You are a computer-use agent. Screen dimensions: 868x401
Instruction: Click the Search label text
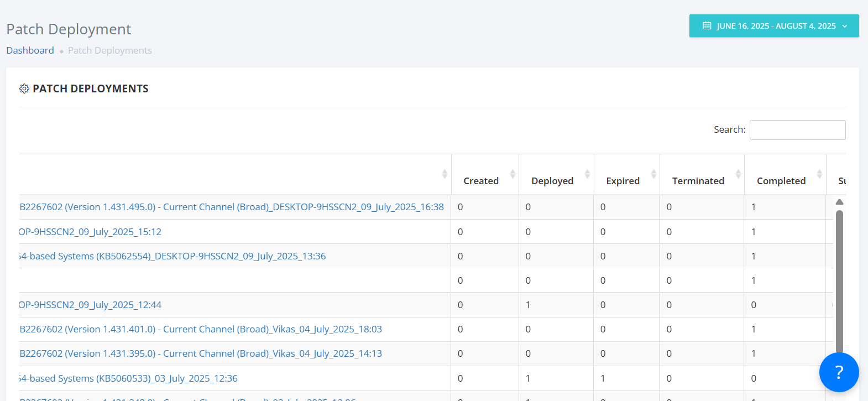730,129
